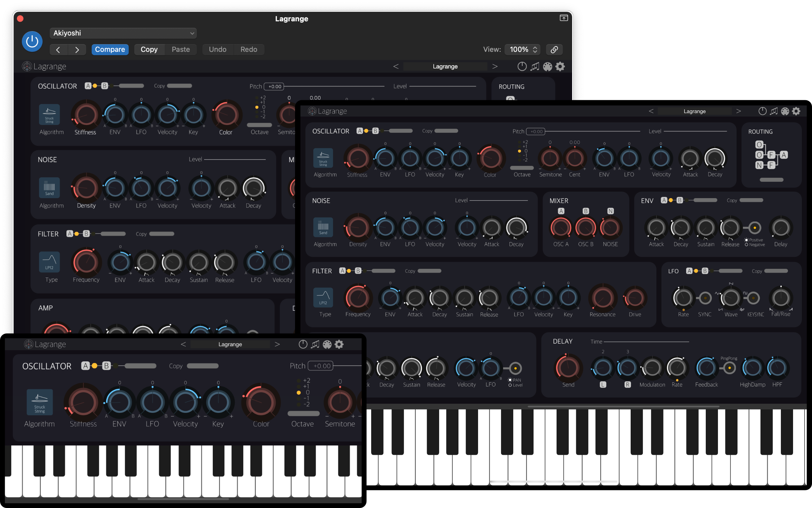Image resolution: width=812 pixels, height=508 pixels.
Task: Click the Compare button
Action: point(110,49)
